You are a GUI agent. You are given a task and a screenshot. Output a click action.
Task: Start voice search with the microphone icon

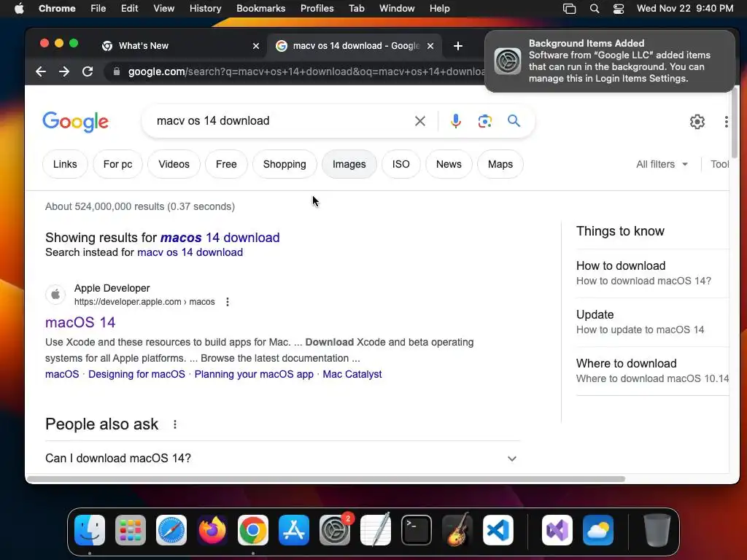(455, 121)
